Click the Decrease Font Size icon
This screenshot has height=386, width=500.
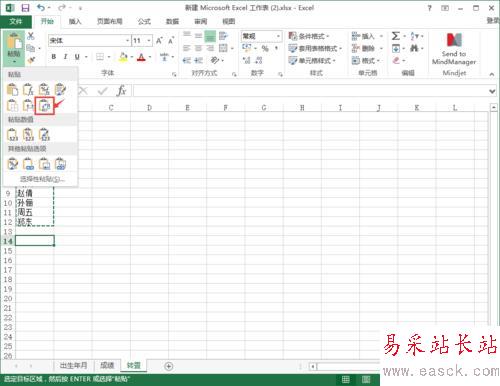(171, 41)
